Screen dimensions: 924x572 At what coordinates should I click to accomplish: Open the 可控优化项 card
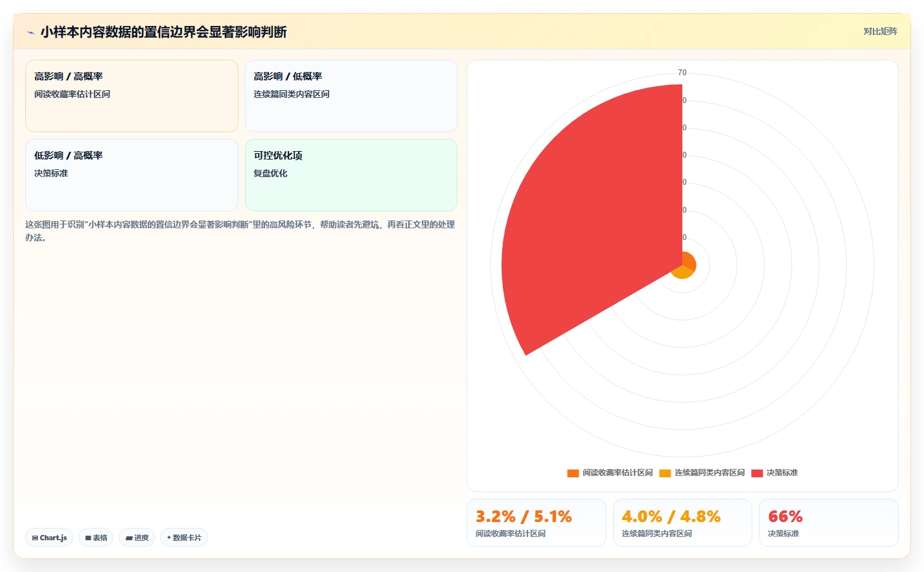(351, 175)
